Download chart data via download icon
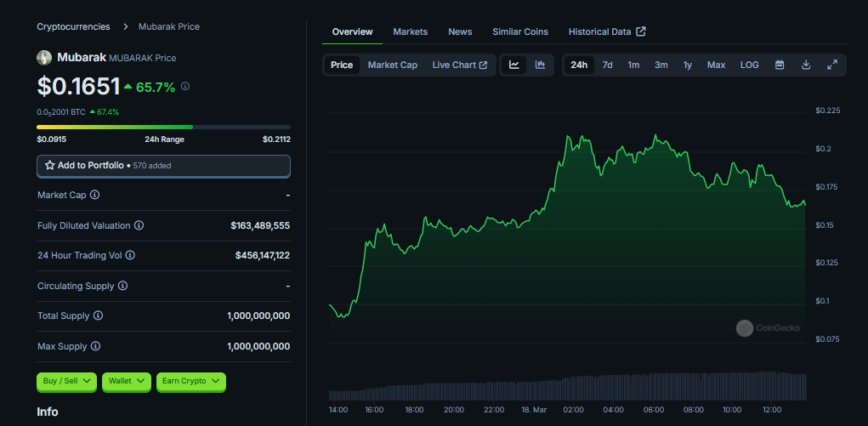Image resolution: width=868 pixels, height=426 pixels. click(806, 65)
